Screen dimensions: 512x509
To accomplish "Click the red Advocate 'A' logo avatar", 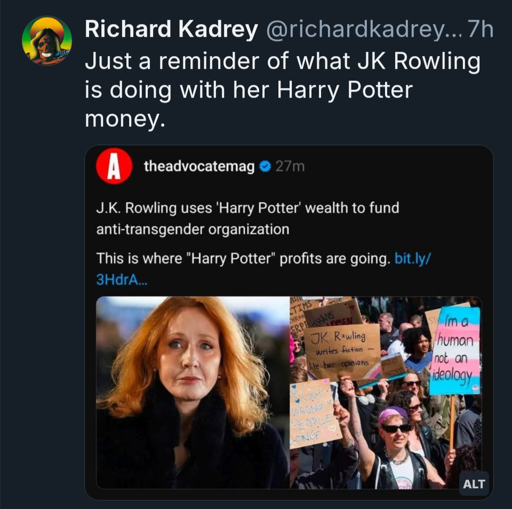I will click(114, 166).
